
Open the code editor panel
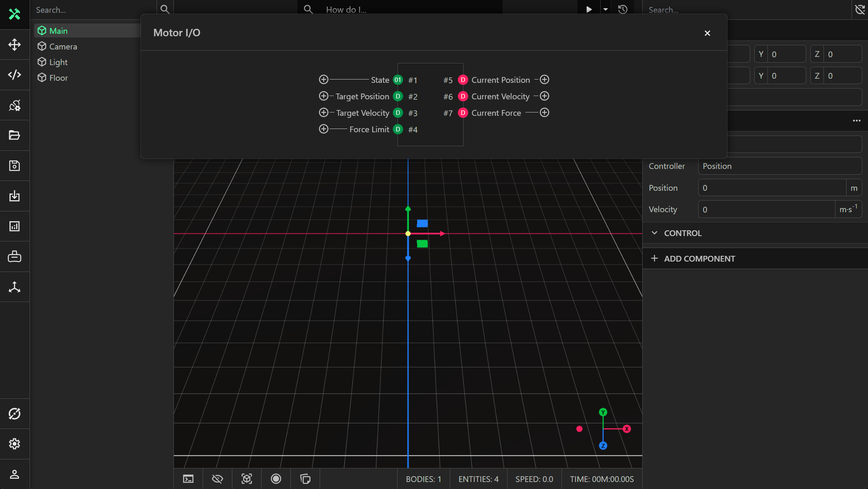tap(15, 75)
